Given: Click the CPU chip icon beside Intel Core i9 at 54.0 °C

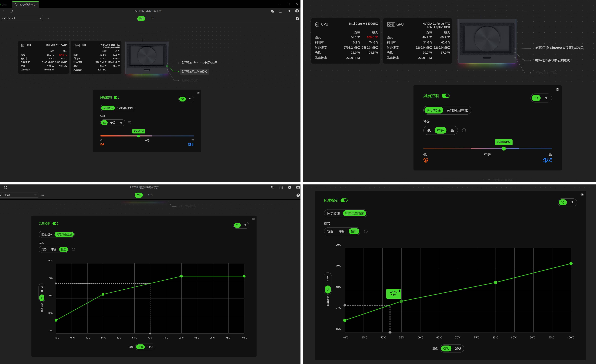Looking at the screenshot, I should [x=317, y=24].
